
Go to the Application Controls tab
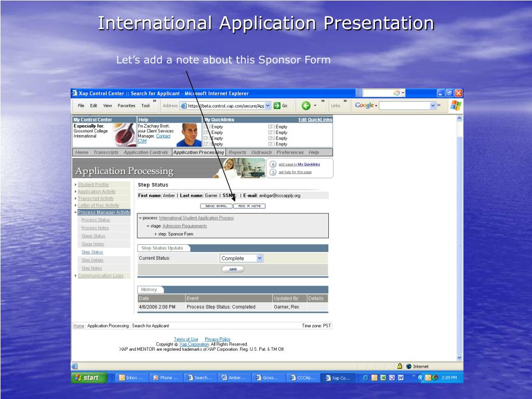146,152
